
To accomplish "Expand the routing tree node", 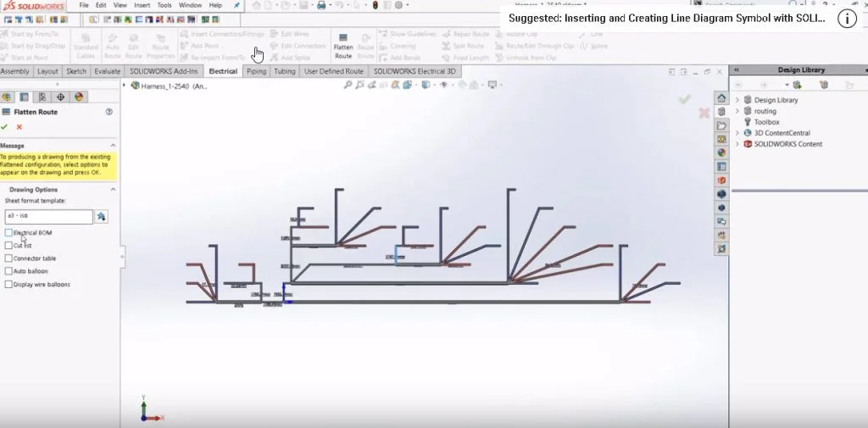I will coord(737,111).
